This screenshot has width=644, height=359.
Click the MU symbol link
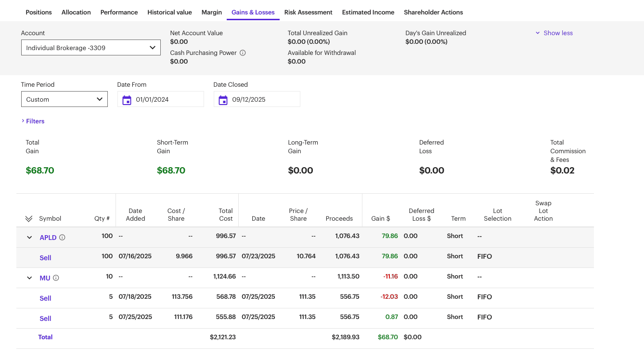[45, 278]
